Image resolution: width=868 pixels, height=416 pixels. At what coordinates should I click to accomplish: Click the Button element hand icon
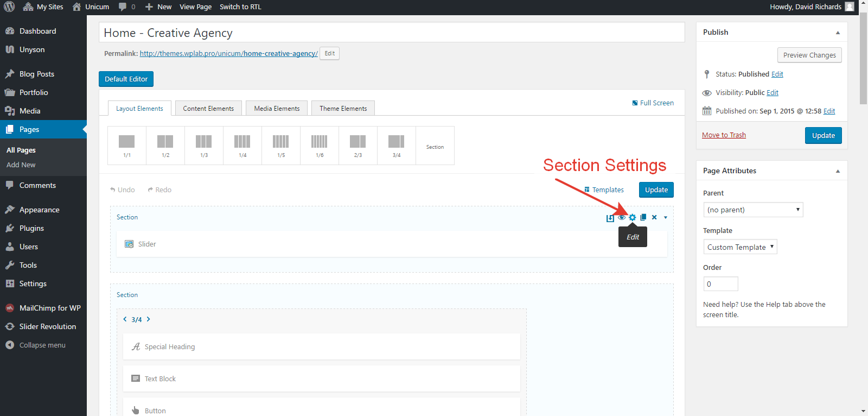(136, 411)
